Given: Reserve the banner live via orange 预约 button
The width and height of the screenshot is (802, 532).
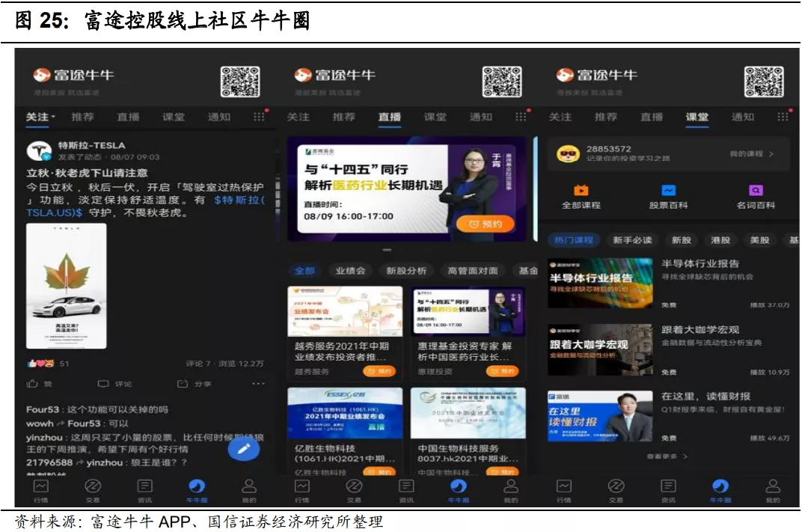Looking at the screenshot, I should (x=485, y=224).
